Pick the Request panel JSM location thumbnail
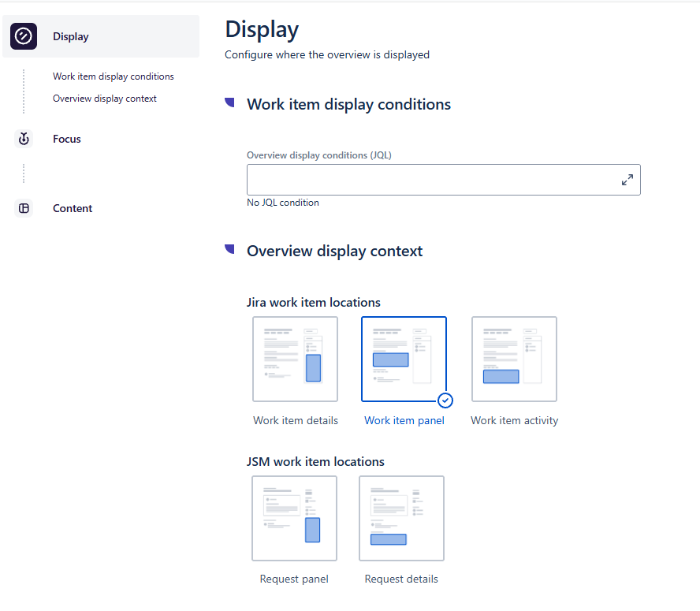 [294, 518]
